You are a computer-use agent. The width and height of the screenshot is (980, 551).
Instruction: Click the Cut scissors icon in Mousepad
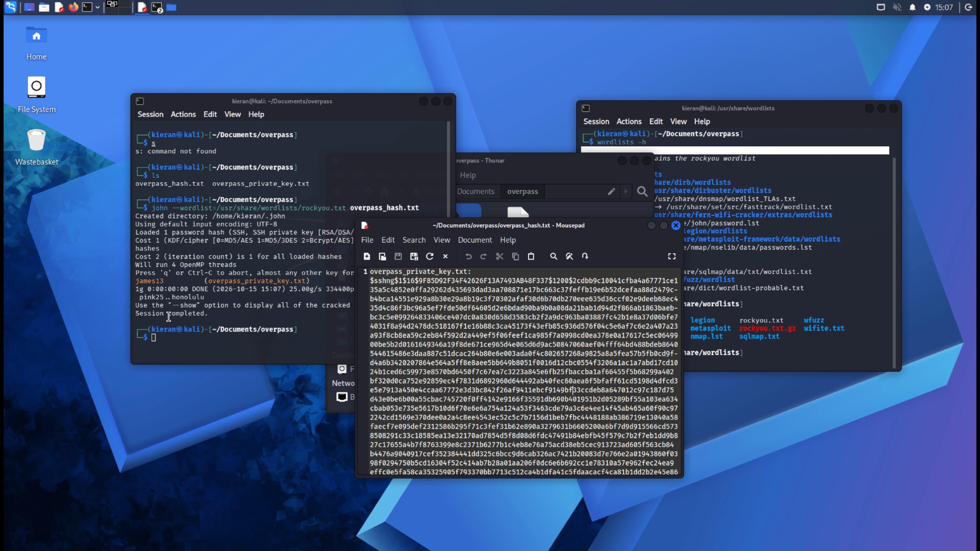(x=499, y=256)
